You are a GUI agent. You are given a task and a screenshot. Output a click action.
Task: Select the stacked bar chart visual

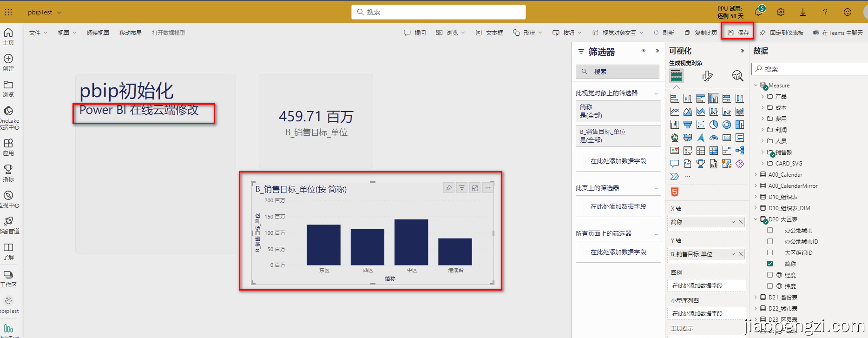(675, 99)
